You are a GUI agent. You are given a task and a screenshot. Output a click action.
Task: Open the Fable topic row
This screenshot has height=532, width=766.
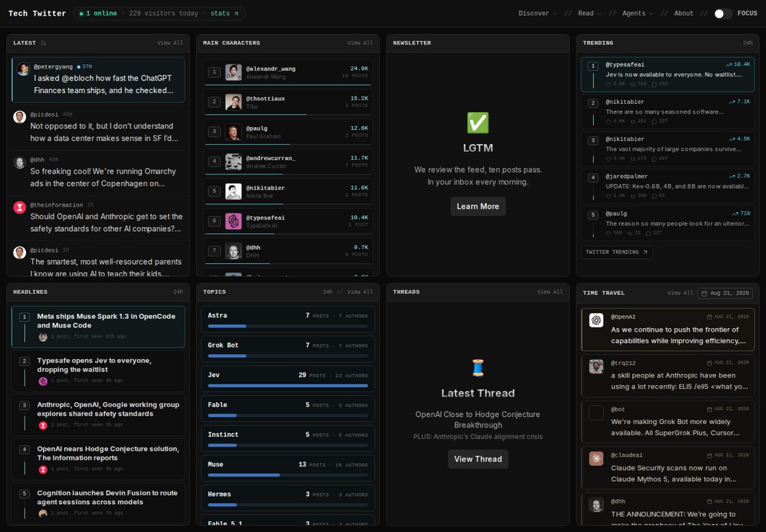point(288,409)
